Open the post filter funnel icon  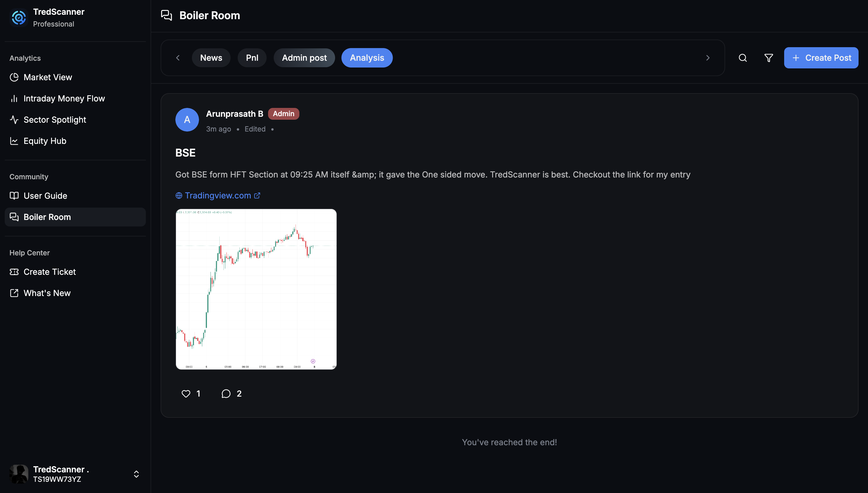point(768,58)
